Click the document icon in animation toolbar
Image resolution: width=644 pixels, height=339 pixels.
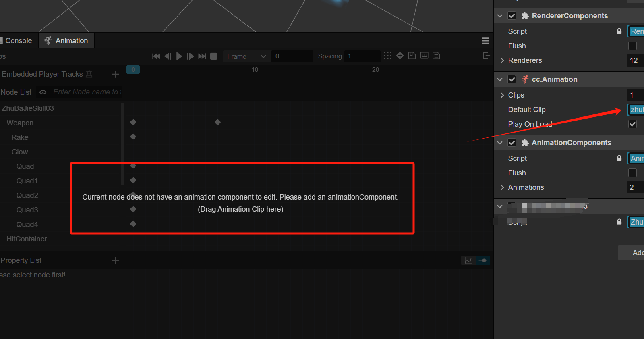pyautogui.click(x=436, y=56)
